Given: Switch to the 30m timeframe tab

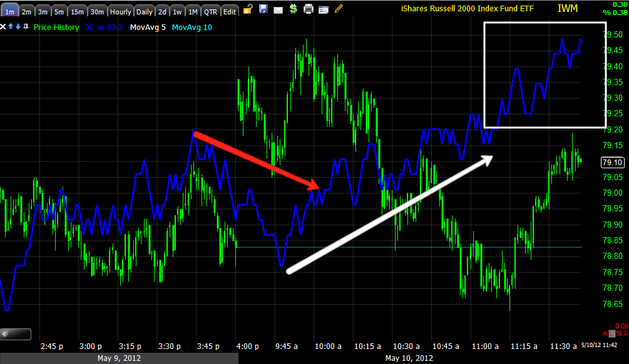Looking at the screenshot, I should (97, 11).
